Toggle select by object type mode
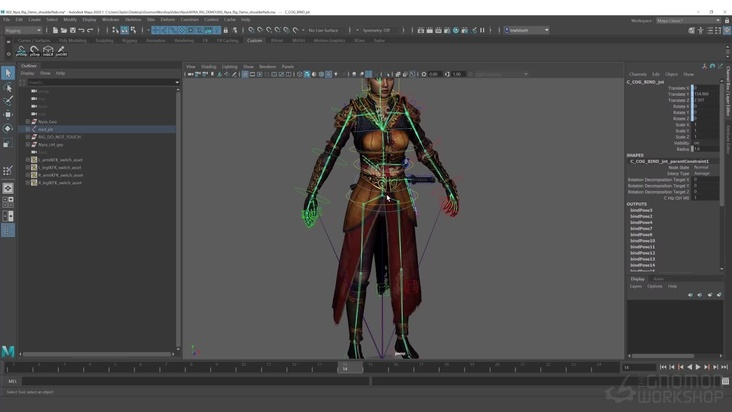Image resolution: width=732 pixels, height=412 pixels. (125, 30)
